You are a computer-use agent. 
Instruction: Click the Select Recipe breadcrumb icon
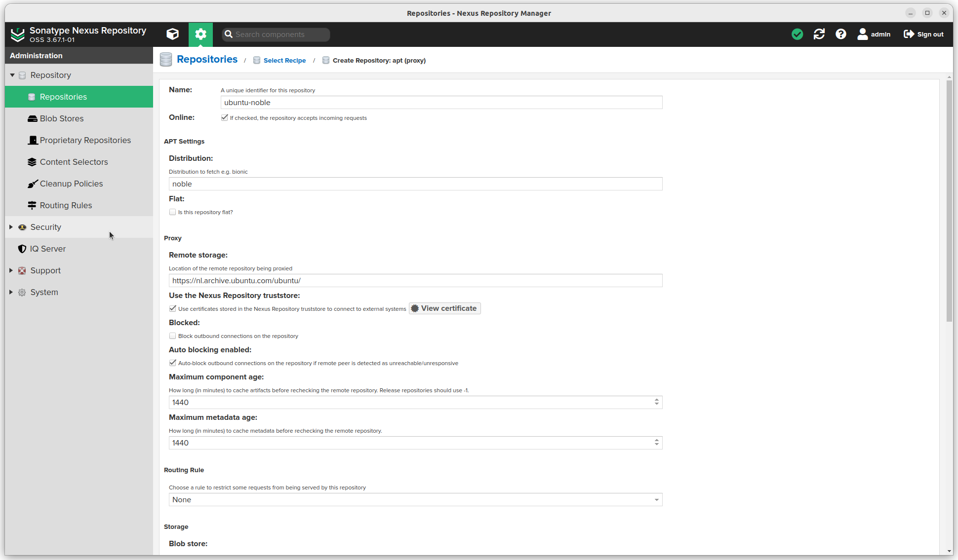tap(257, 60)
